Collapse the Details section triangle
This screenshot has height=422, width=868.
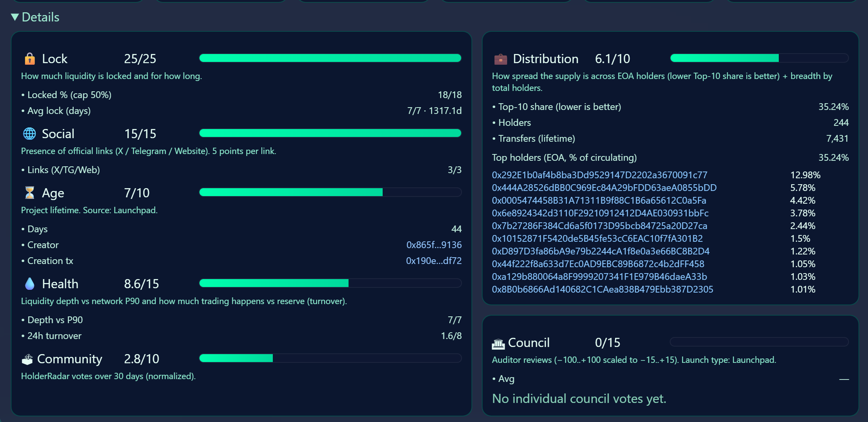click(15, 17)
